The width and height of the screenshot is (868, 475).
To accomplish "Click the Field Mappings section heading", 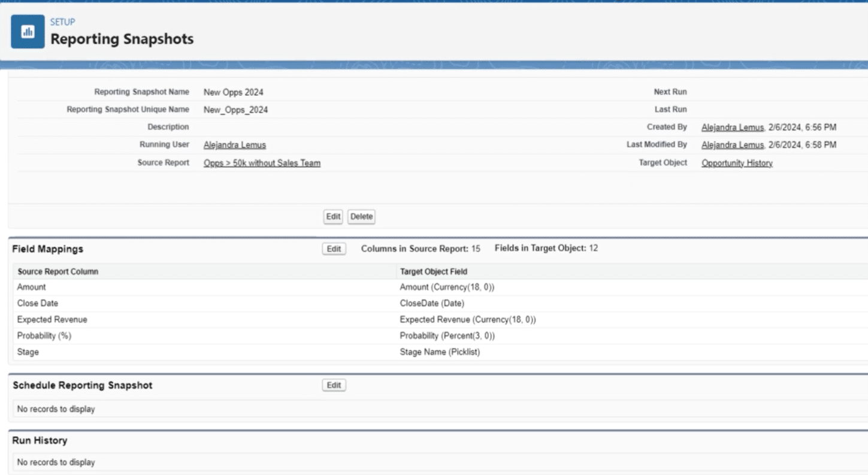I will pos(48,249).
